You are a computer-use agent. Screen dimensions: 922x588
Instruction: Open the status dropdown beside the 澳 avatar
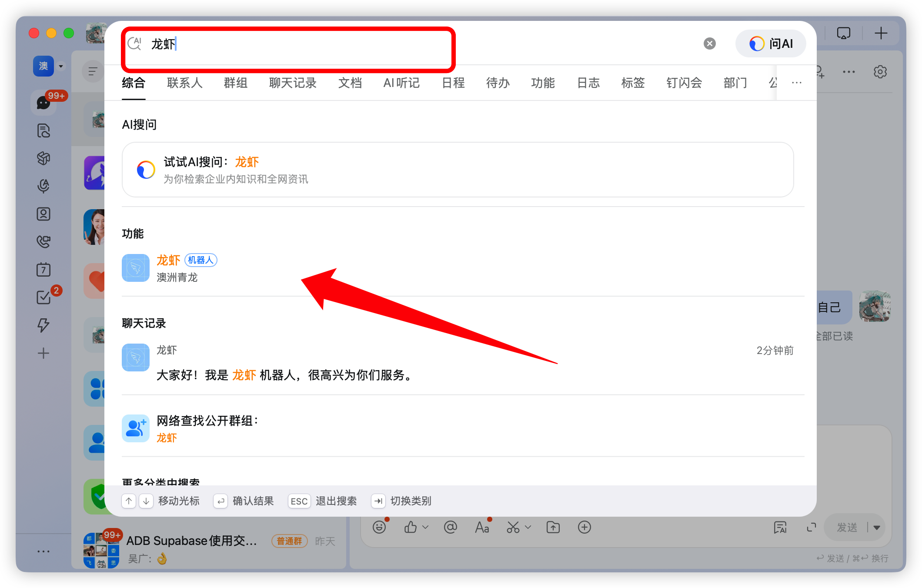pyautogui.click(x=60, y=66)
